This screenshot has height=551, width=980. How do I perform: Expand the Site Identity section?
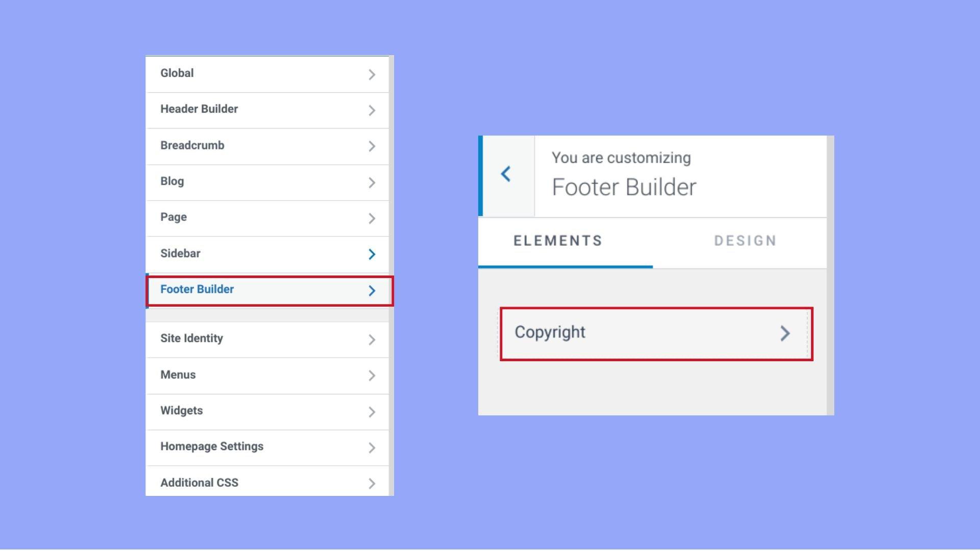point(267,340)
